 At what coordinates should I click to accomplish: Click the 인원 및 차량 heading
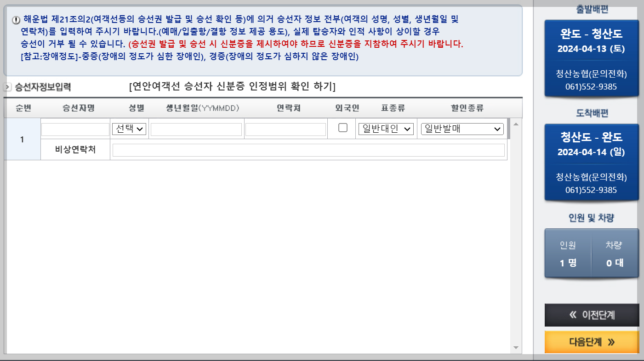coord(592,218)
